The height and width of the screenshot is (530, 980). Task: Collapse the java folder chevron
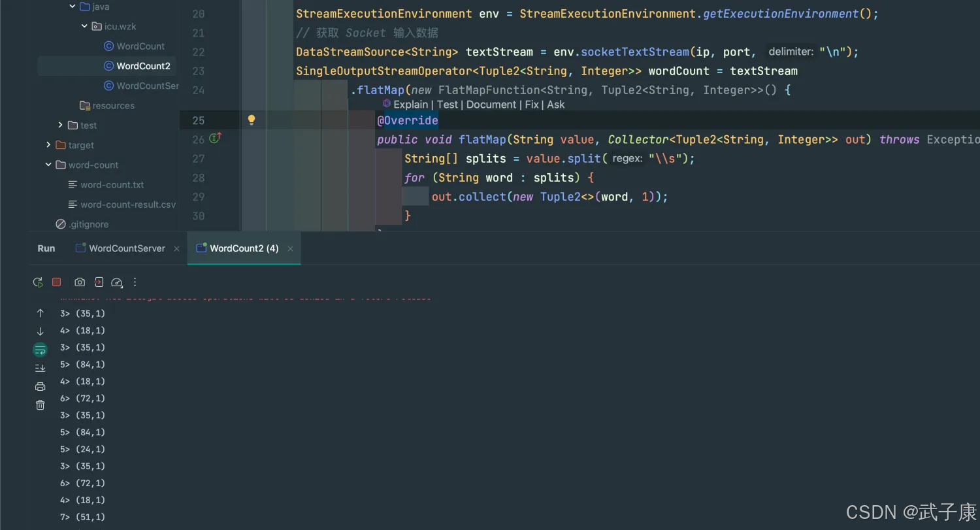(73, 7)
